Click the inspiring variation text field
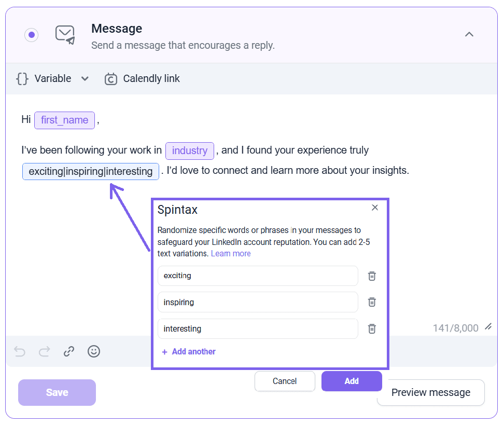Viewport: 504px width, 425px height. click(x=258, y=302)
